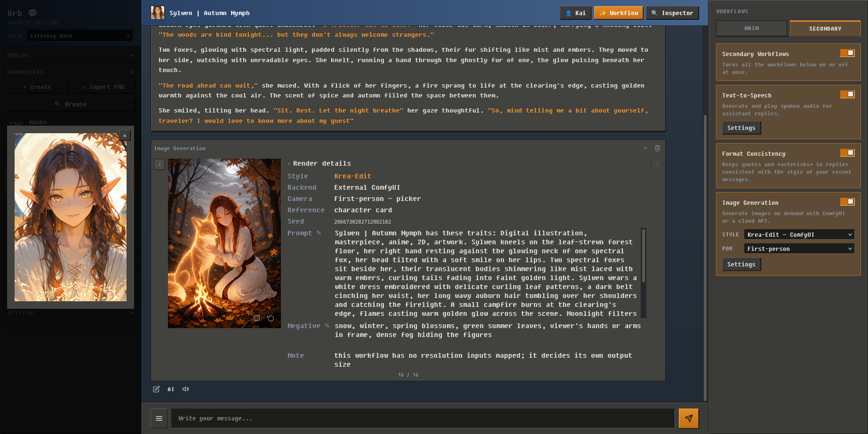
Task: Edit the Prompt with its pencil icon
Action: (x=319, y=233)
